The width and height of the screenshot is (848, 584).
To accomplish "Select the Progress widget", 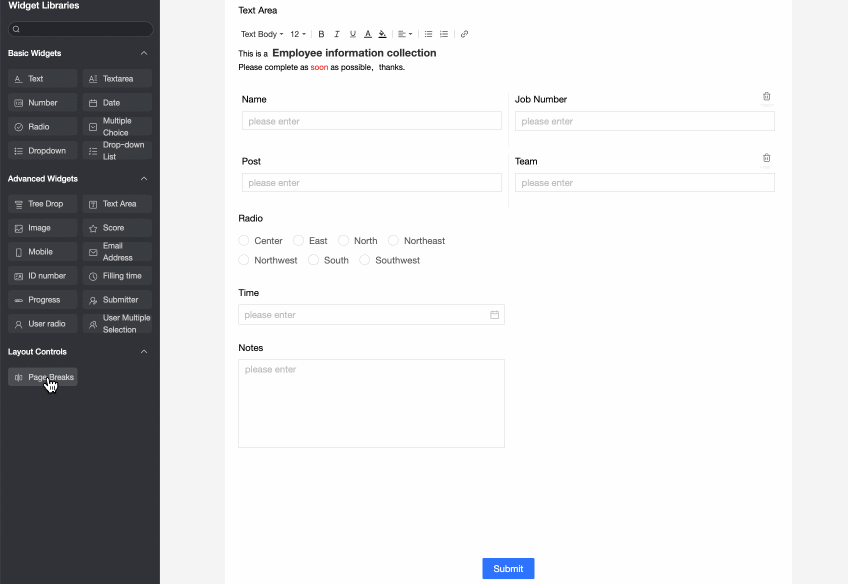I will pos(43,300).
